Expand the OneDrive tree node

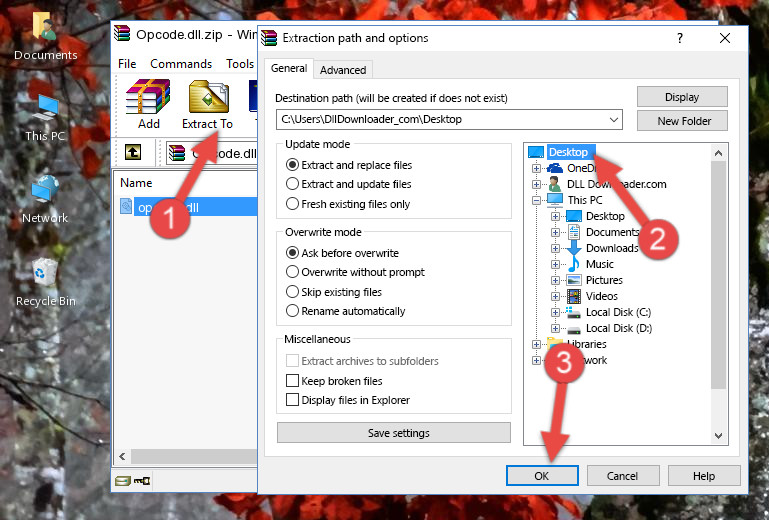tap(536, 168)
